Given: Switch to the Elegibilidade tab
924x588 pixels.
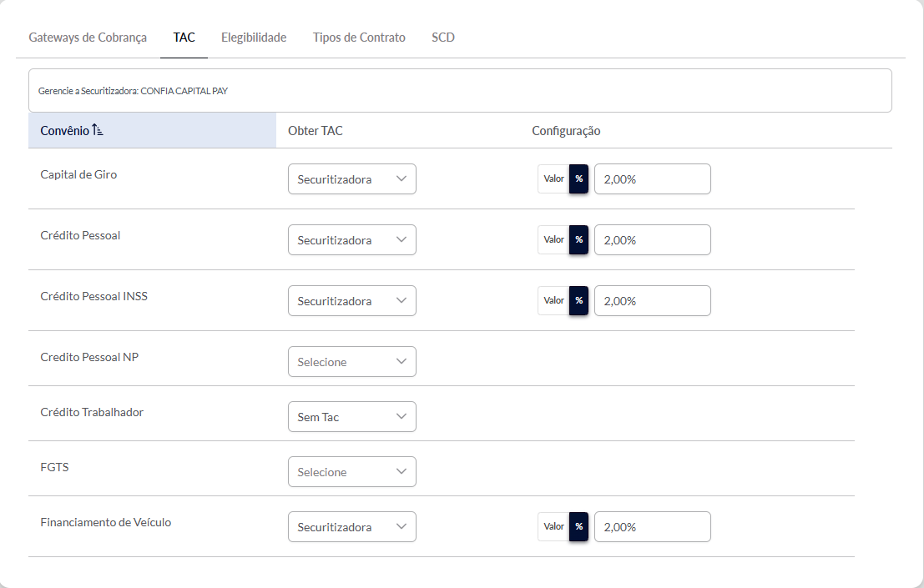Looking at the screenshot, I should [254, 38].
